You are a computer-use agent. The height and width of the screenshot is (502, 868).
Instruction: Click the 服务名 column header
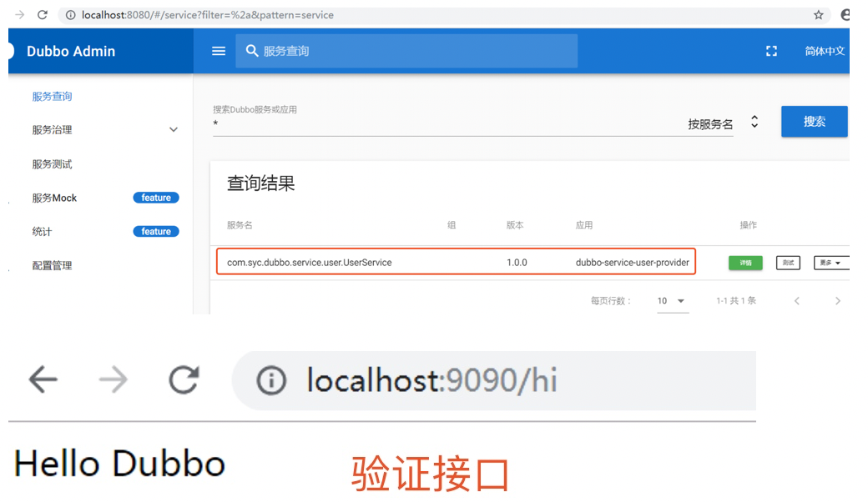pyautogui.click(x=240, y=225)
